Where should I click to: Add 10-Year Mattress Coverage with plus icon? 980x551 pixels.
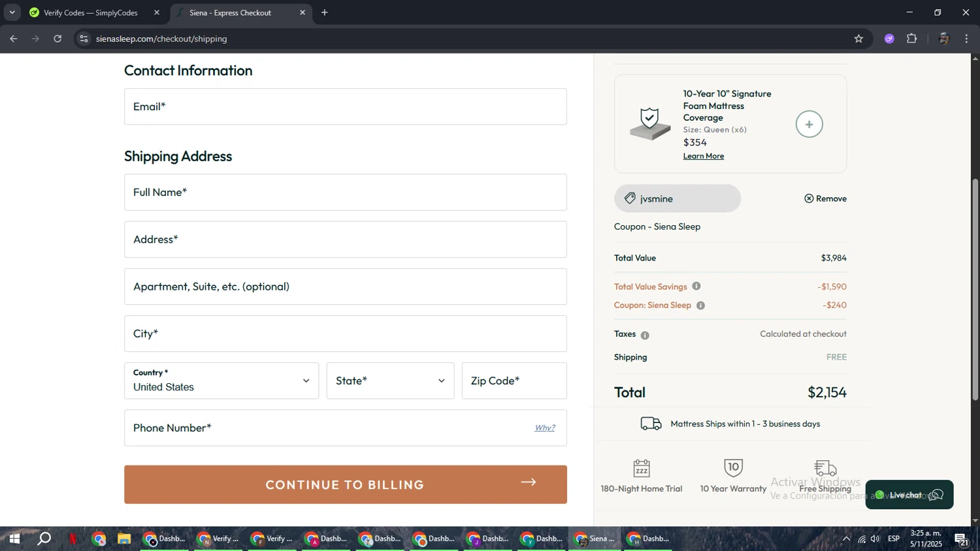(x=809, y=124)
